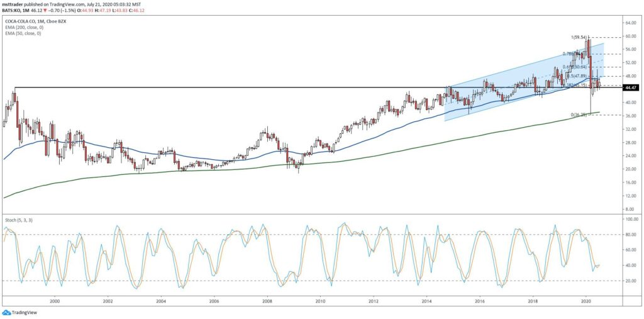Click the "EMA (200, close, 0)" indicator label

tap(23, 28)
